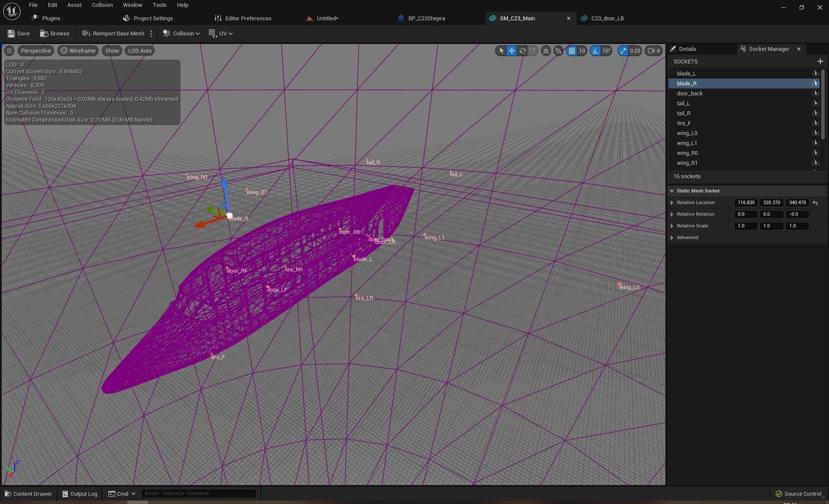Click the Save button

(19, 33)
